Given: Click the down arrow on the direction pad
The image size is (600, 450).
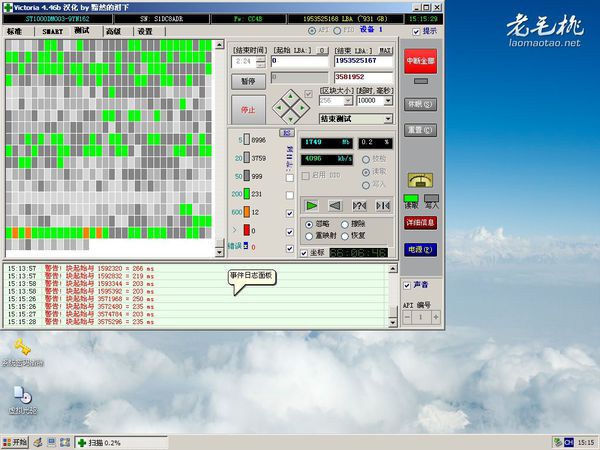Looking at the screenshot, I should pyautogui.click(x=290, y=119).
